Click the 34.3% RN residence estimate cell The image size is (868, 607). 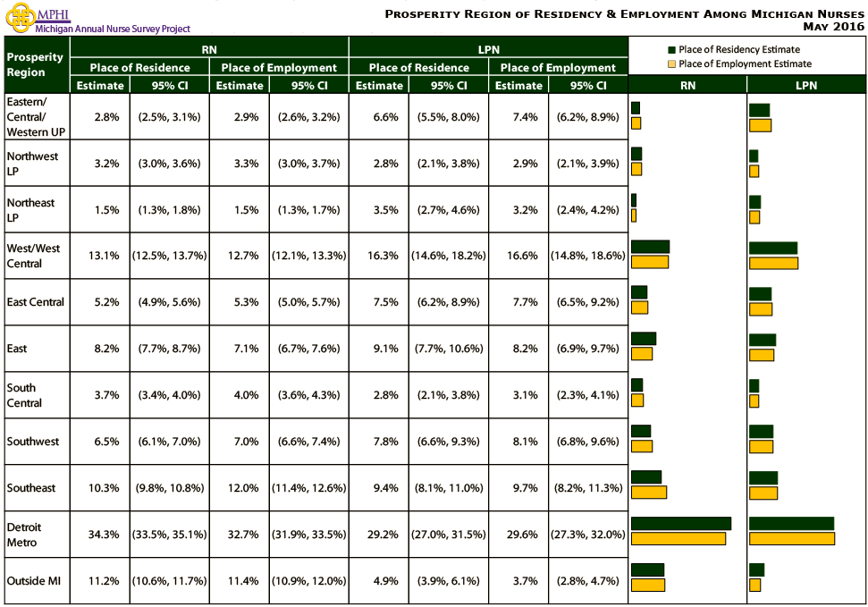click(100, 535)
